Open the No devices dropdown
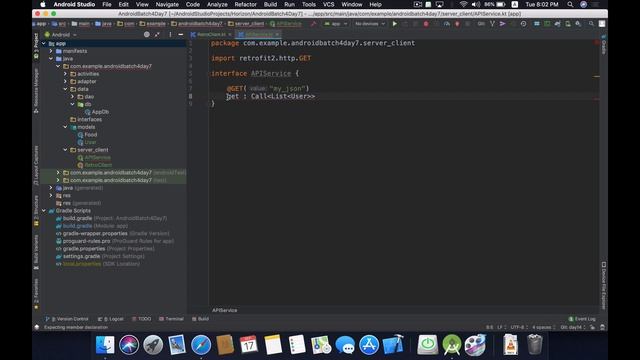The image size is (640, 360). 370,24
